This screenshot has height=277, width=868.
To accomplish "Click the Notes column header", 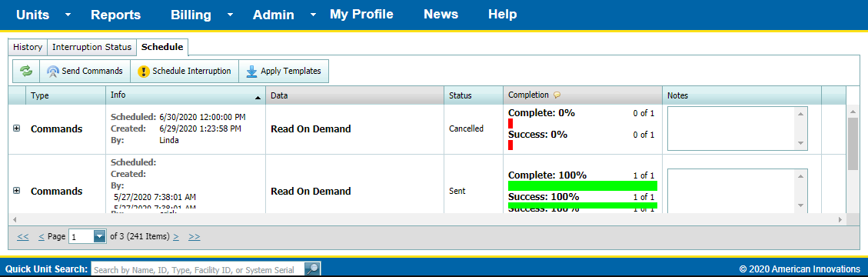I will coord(742,95).
